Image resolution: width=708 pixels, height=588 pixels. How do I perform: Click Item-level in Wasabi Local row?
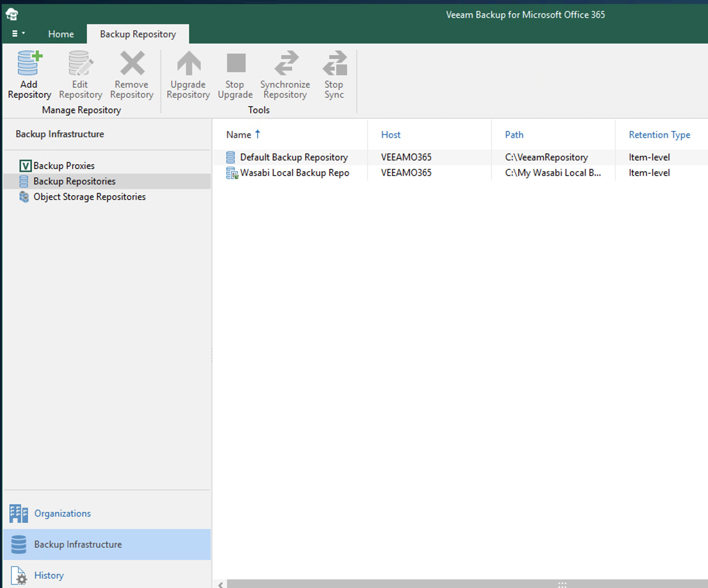[650, 173]
